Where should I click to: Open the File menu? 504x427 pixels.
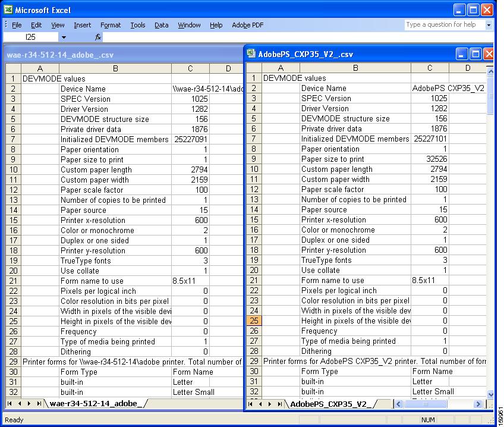(17, 25)
